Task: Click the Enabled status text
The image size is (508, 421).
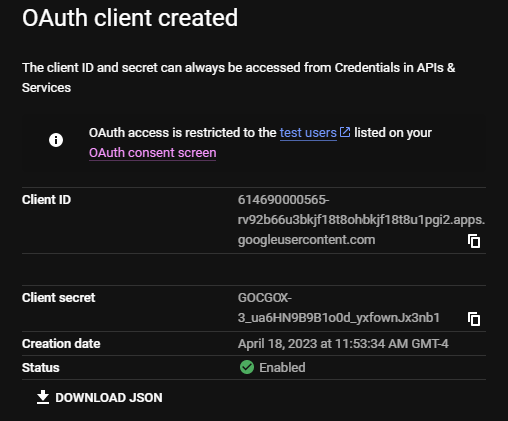Action: [x=282, y=368]
